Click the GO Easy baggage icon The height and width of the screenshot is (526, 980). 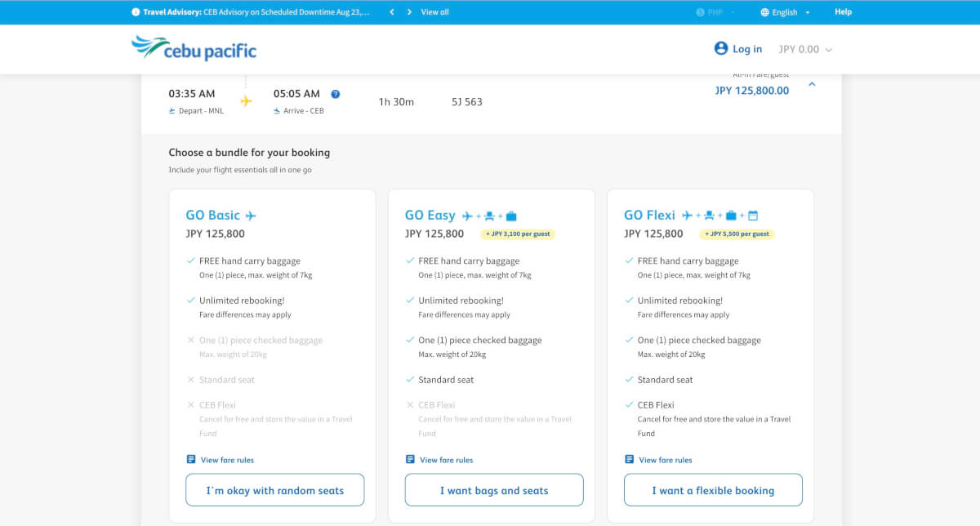511,216
